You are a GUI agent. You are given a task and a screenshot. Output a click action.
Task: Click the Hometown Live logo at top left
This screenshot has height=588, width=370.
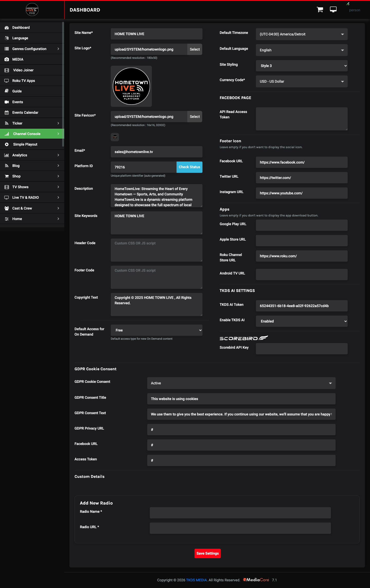(32, 10)
